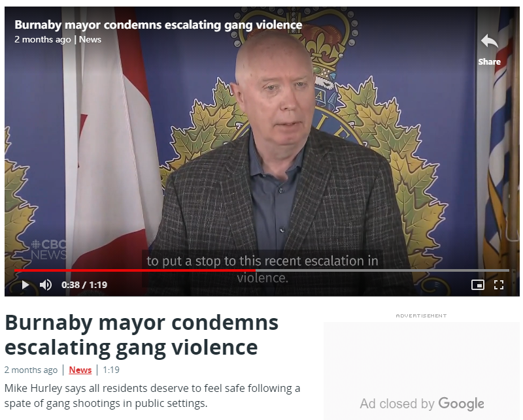Click the closed caption text overlay
523x420 pixels.
(263, 268)
